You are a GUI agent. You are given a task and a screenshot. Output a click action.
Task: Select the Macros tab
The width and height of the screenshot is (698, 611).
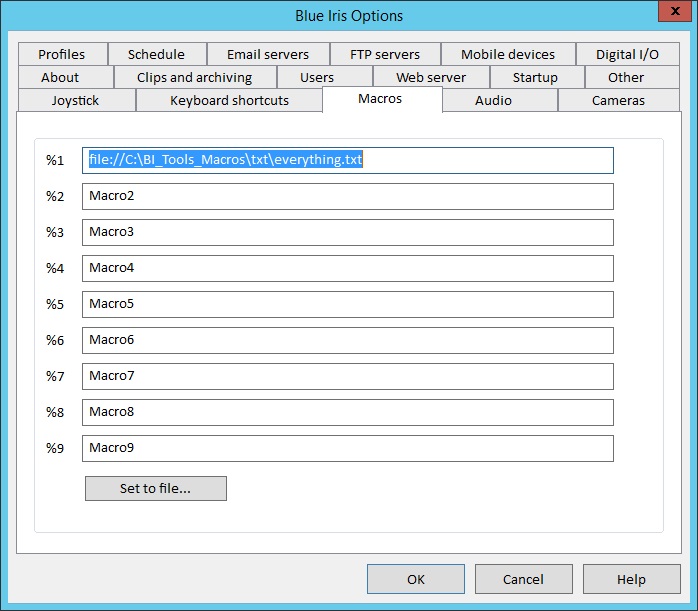(382, 99)
